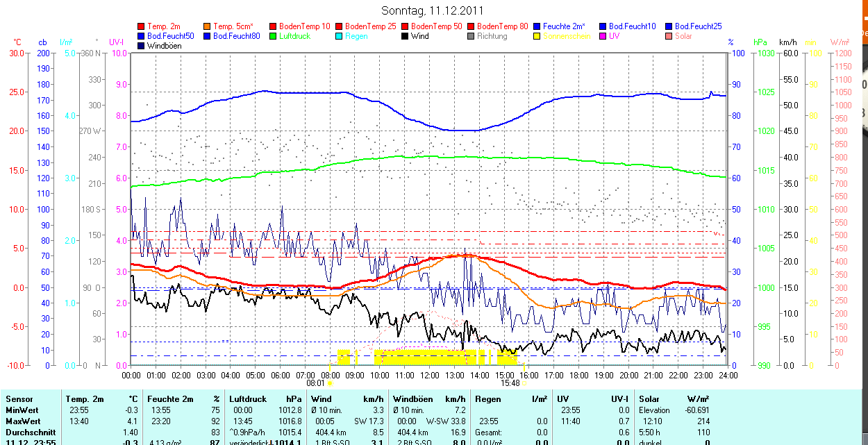This screenshot has width=868, height=445.
Task: Click the dark Windböen legend square
Action: tap(142, 46)
